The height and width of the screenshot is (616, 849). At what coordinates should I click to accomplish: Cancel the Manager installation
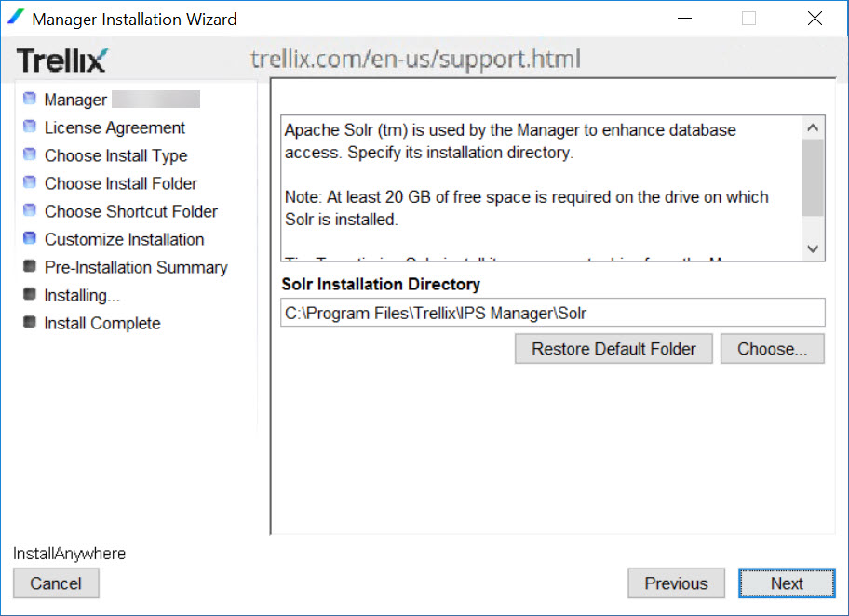click(56, 583)
